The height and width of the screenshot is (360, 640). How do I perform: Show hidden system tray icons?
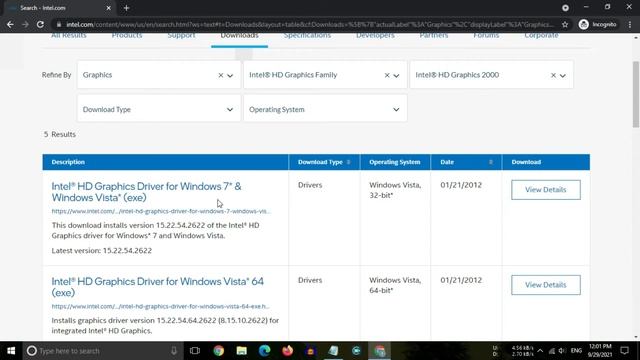[x=540, y=351]
